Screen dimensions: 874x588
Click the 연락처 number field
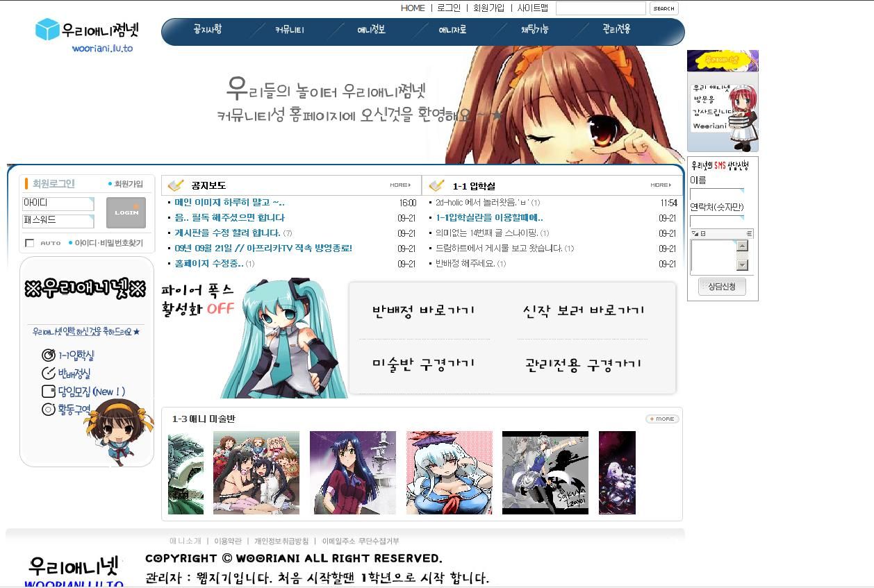(716, 221)
